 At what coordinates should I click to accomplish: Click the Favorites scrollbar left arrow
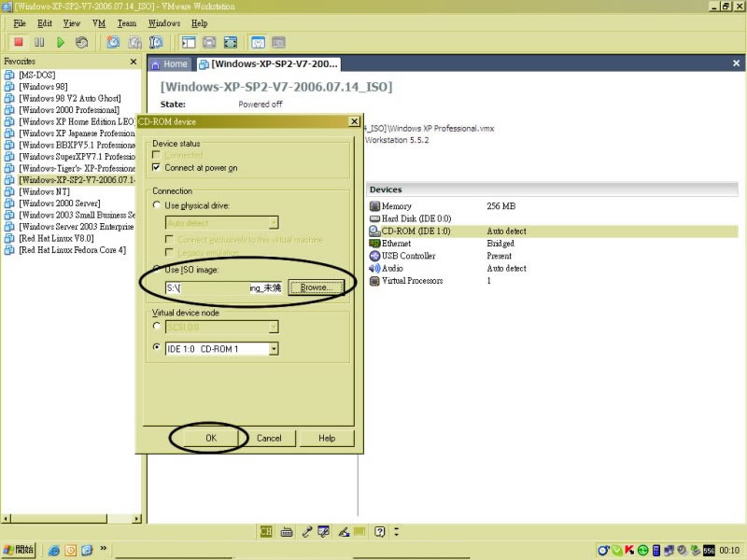pyautogui.click(x=6, y=518)
